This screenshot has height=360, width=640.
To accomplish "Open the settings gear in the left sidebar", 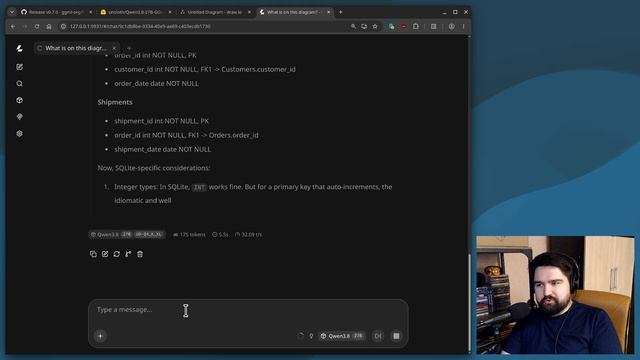I will (x=19, y=133).
